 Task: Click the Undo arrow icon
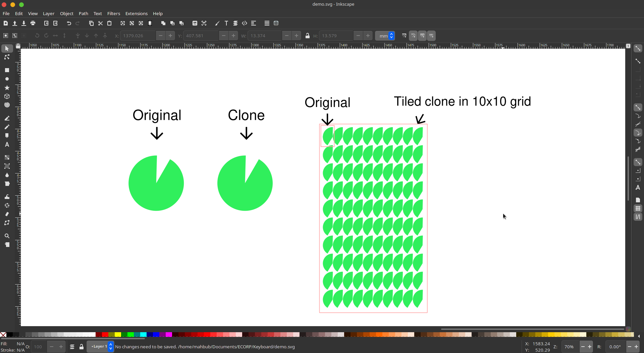point(69,23)
